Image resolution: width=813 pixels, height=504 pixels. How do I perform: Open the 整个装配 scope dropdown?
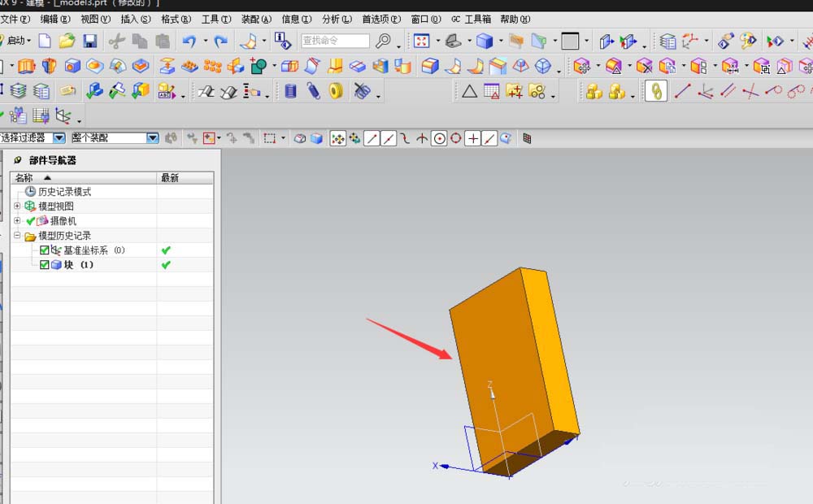pyautogui.click(x=153, y=138)
